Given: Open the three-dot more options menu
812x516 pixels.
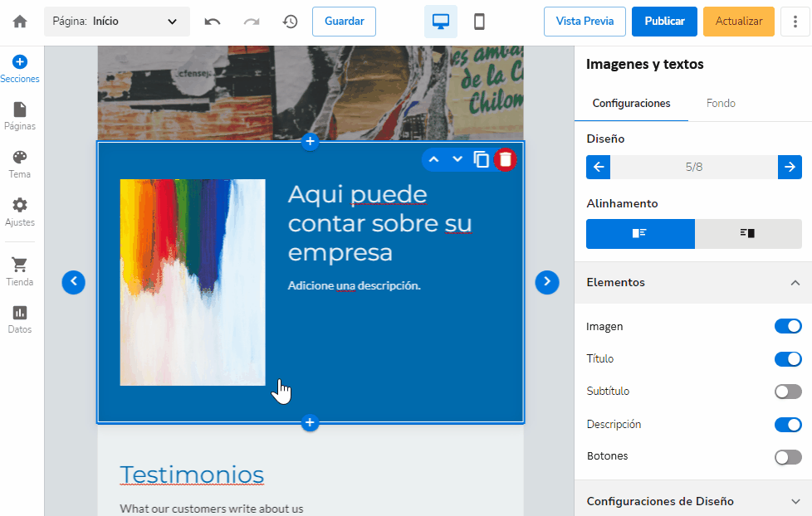Looking at the screenshot, I should click(795, 22).
